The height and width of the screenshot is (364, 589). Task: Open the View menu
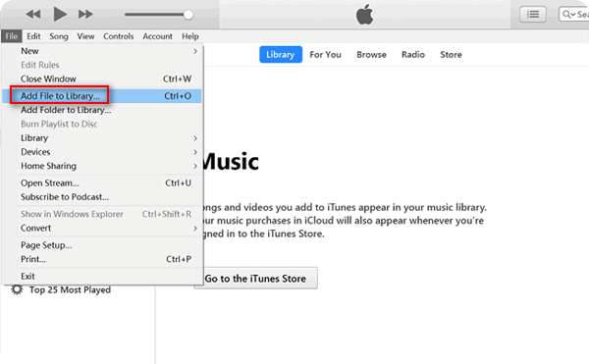pos(85,36)
